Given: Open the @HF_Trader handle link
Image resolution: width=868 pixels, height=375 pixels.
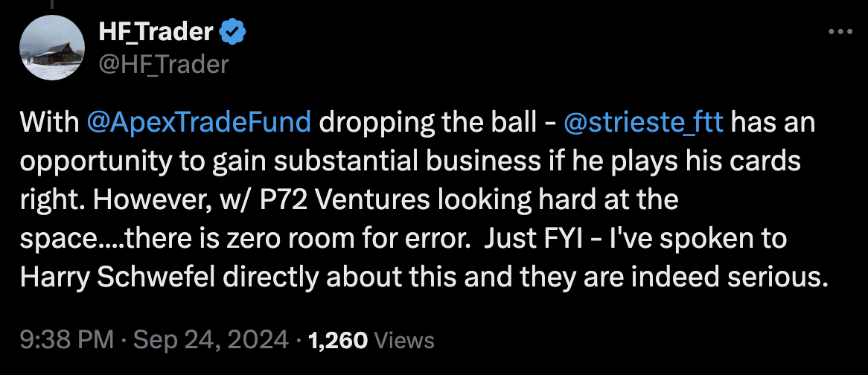Looking at the screenshot, I should 163,65.
